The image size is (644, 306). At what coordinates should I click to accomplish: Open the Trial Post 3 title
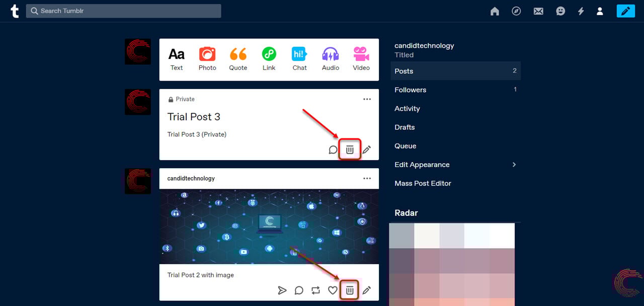tap(194, 117)
